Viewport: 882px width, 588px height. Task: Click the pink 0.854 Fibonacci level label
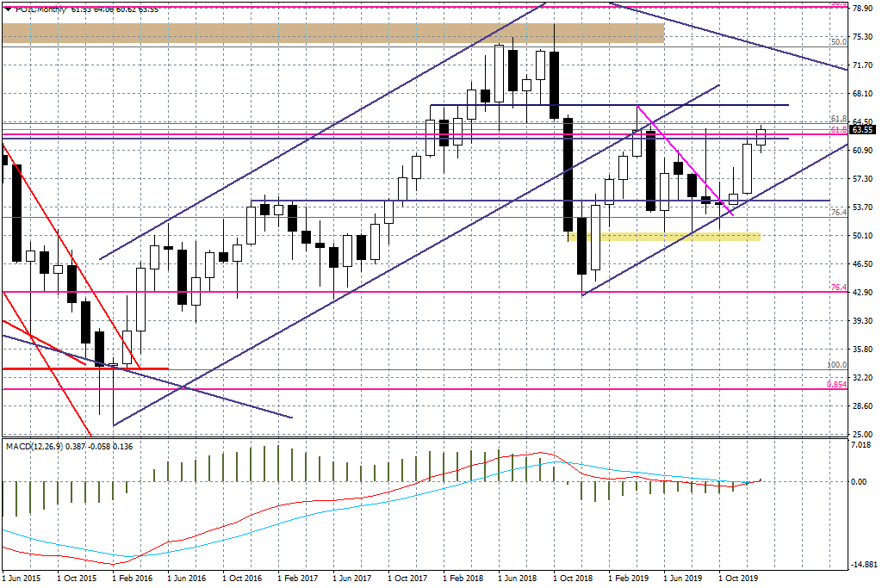(835, 385)
